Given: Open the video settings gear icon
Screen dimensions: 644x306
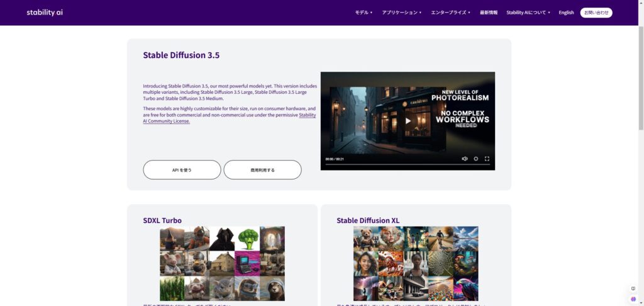Looking at the screenshot, I should click(476, 159).
